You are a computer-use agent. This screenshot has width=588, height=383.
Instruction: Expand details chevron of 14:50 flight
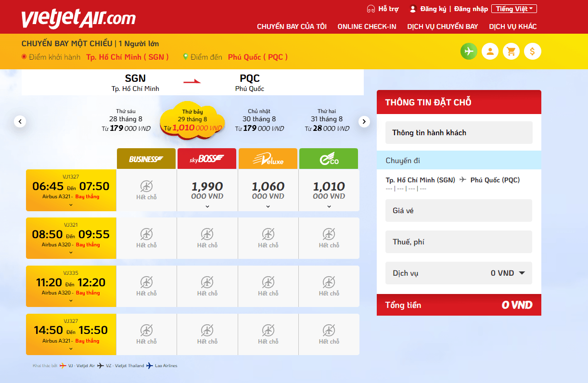(71, 349)
